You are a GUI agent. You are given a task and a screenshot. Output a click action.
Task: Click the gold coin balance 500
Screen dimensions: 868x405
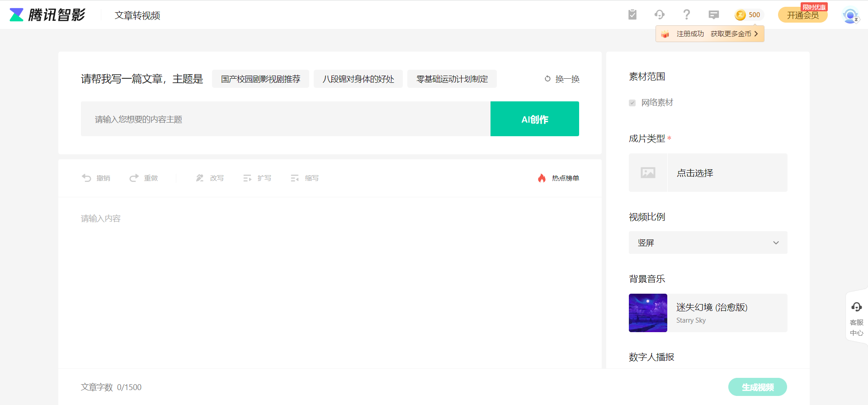coord(748,15)
